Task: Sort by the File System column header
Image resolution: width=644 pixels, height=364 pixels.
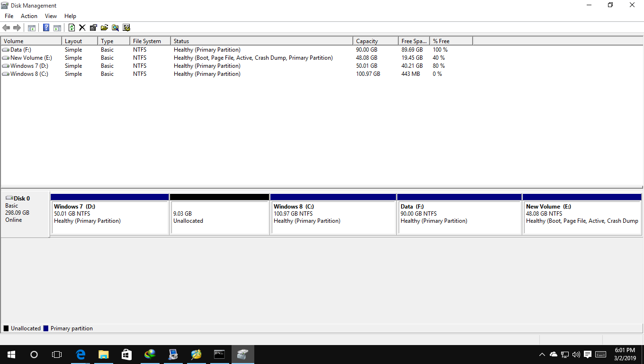Action: [x=150, y=41]
